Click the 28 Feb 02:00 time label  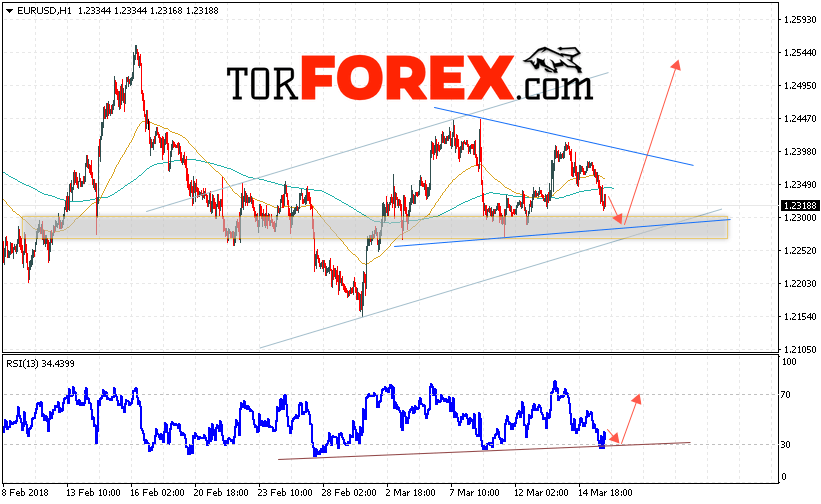[x=349, y=493]
